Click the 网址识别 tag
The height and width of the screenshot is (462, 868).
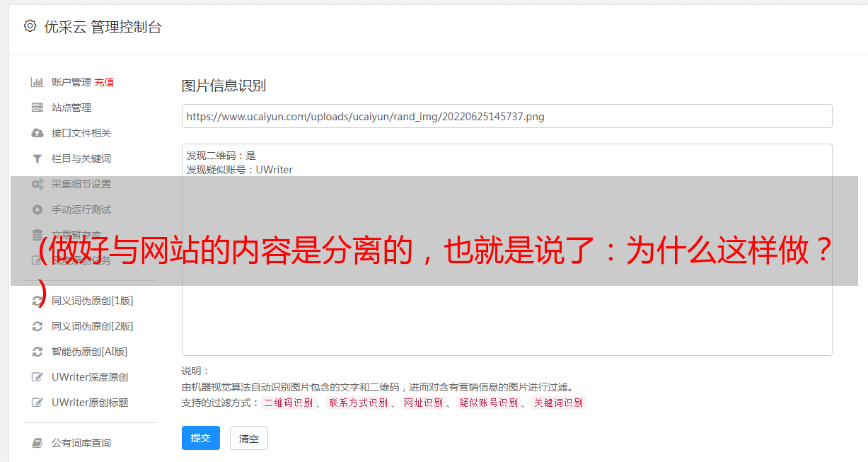423,403
